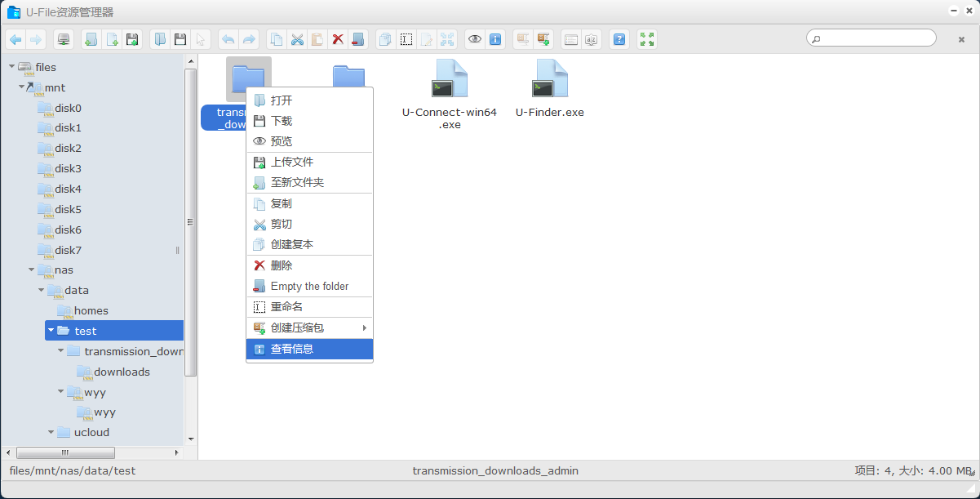The image size is (980, 499).
Task: Click the open toolbar icon
Action: pyautogui.click(x=161, y=39)
